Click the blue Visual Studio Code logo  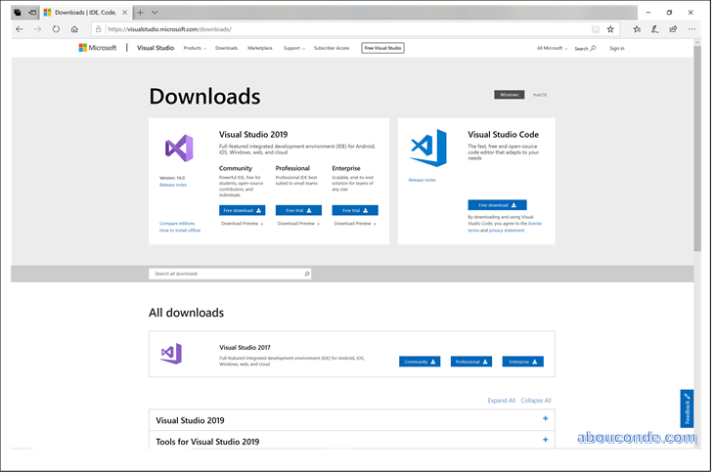428,148
